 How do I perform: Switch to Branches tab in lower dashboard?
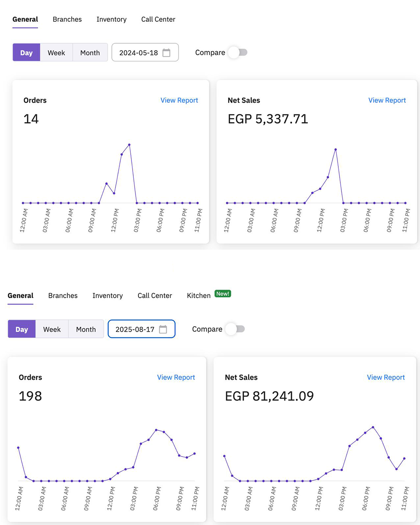[x=63, y=296]
